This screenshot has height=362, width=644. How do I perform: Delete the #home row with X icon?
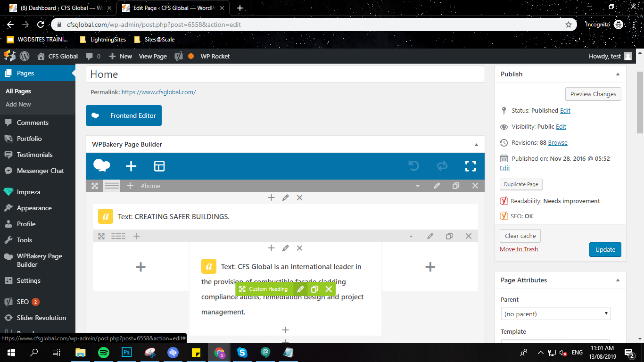click(475, 186)
